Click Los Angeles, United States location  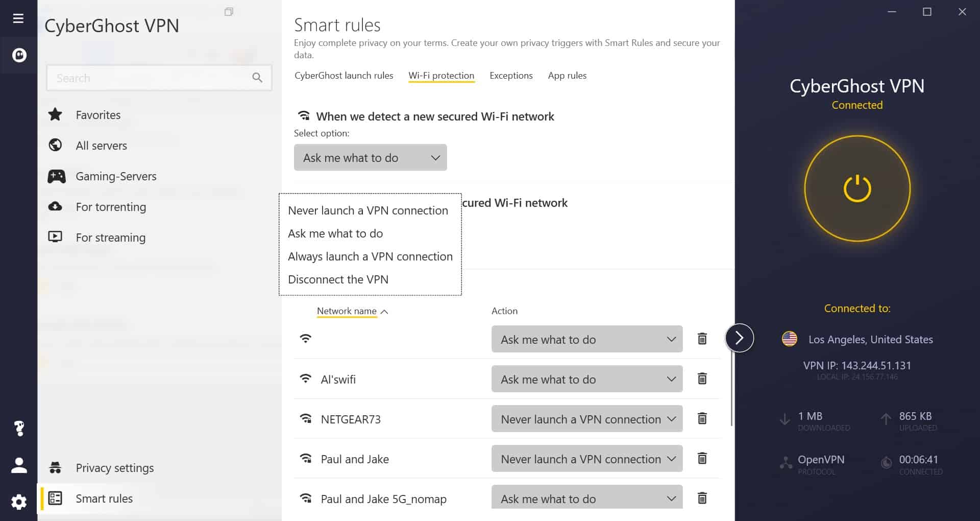(870, 340)
